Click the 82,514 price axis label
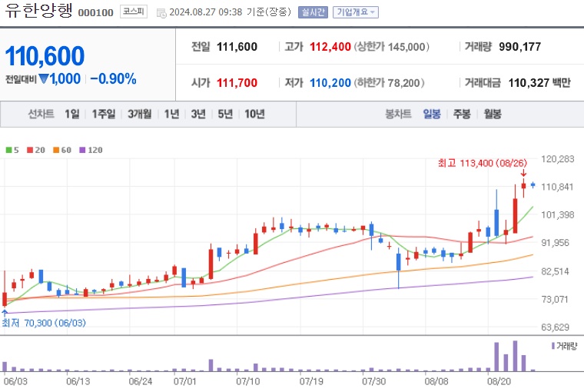Screen dimensions: 584x392 (x=555, y=271)
